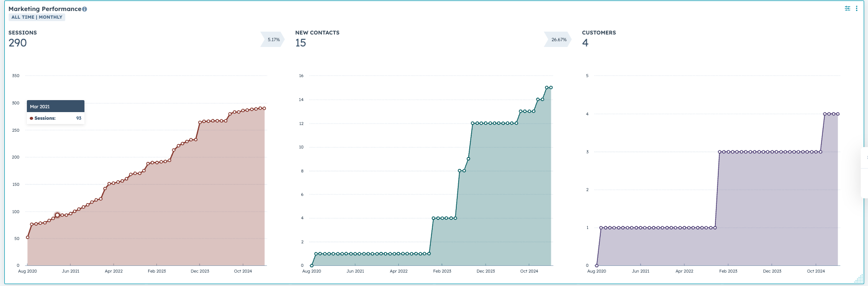868x286 pixels.
Task: Click Jun 2021 label on Sessions axis
Action: 71,271
